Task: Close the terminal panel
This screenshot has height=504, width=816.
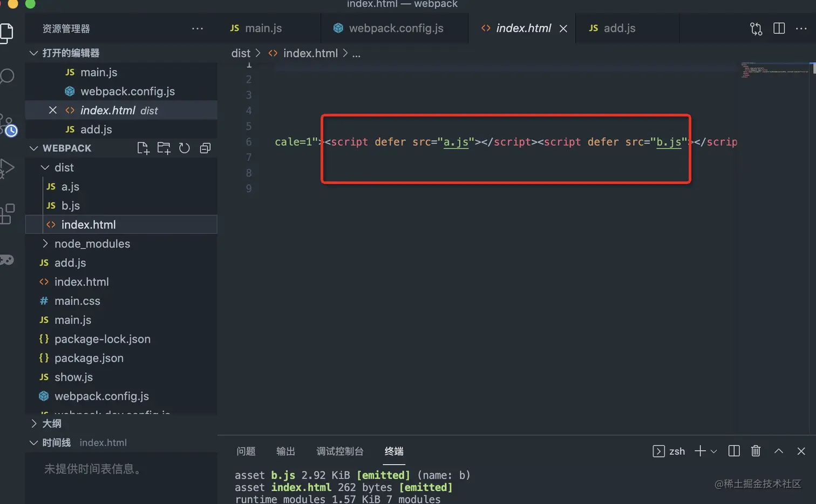Action: [801, 451]
